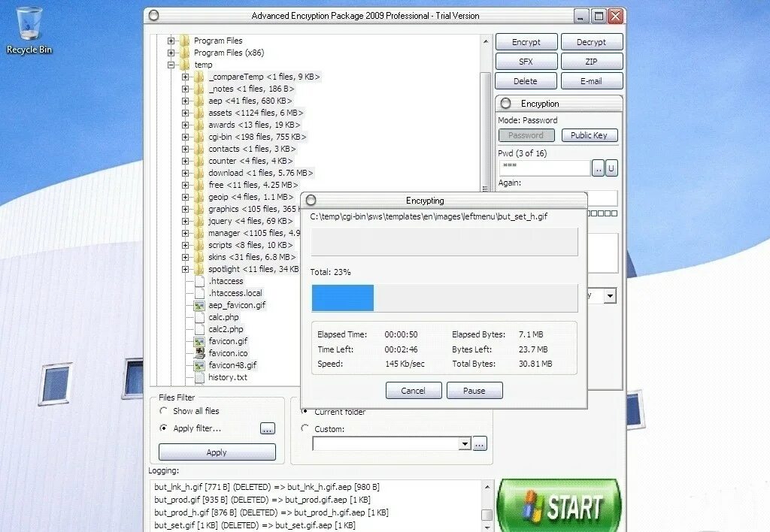Switch to E-mail mode
The image size is (770, 532).
591,81
